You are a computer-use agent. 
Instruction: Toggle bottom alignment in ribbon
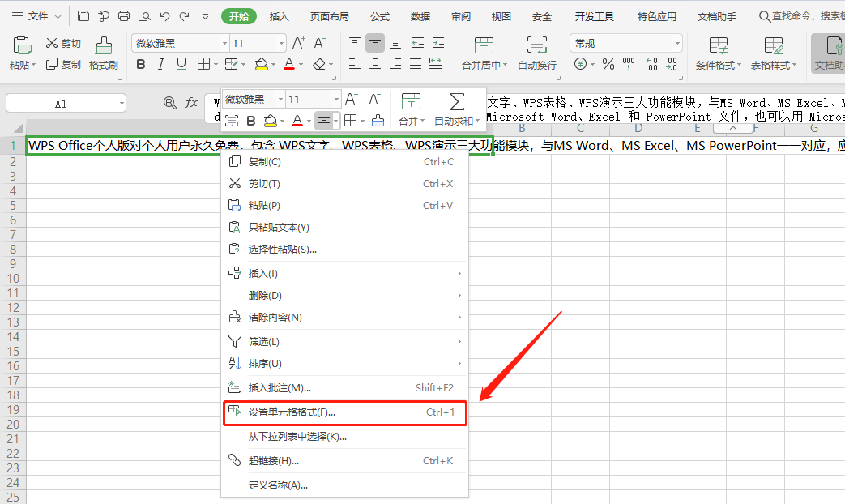(395, 44)
